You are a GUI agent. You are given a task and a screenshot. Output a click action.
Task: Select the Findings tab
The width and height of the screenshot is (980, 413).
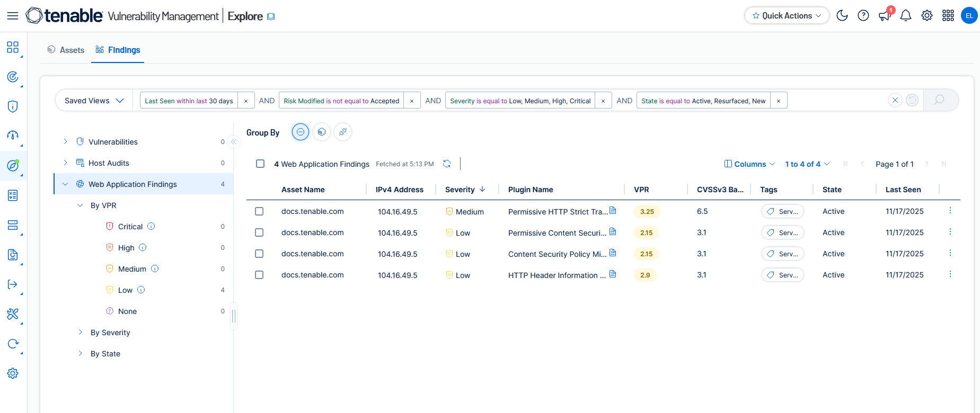coord(118,50)
